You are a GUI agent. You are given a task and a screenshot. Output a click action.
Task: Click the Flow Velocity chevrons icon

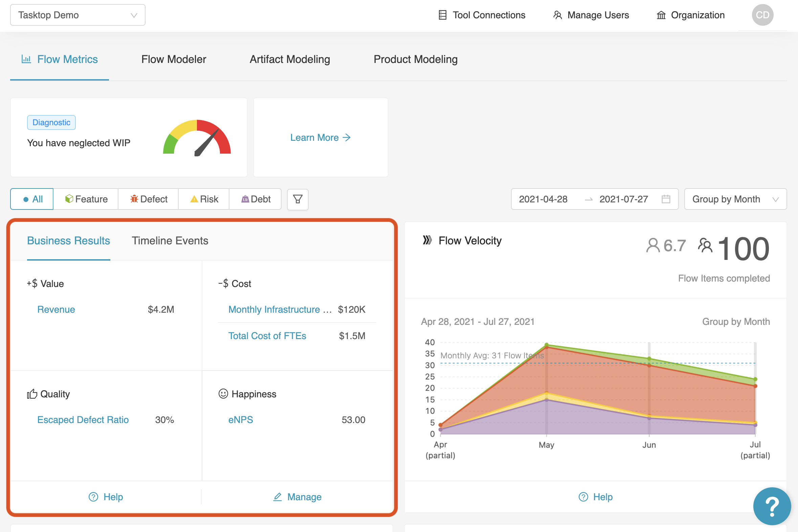click(427, 240)
